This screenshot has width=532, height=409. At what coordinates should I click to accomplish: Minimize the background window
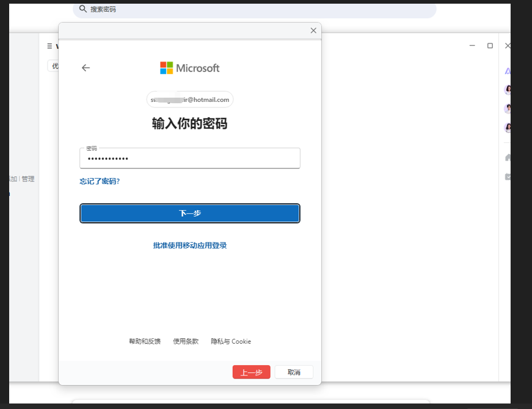[472, 45]
